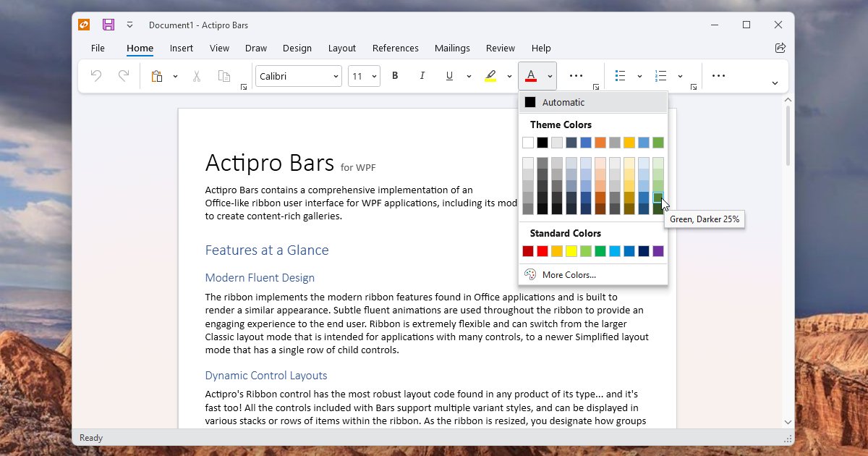Screen dimensions: 868x456
Task: Apply the yellow text highlight marker
Action: point(490,76)
